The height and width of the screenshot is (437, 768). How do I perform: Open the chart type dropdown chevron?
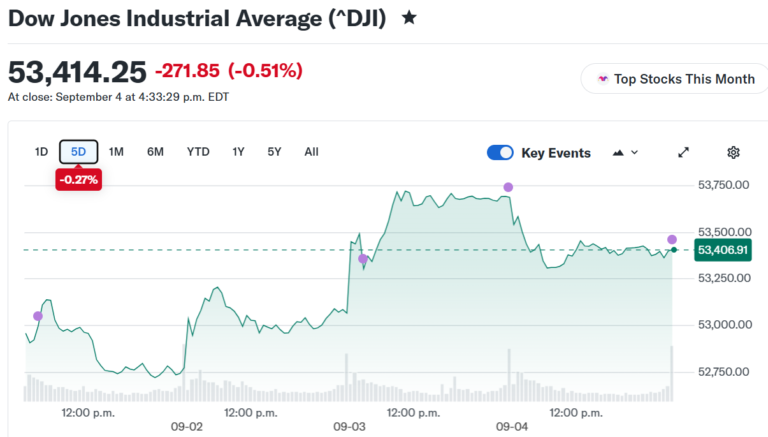point(635,152)
